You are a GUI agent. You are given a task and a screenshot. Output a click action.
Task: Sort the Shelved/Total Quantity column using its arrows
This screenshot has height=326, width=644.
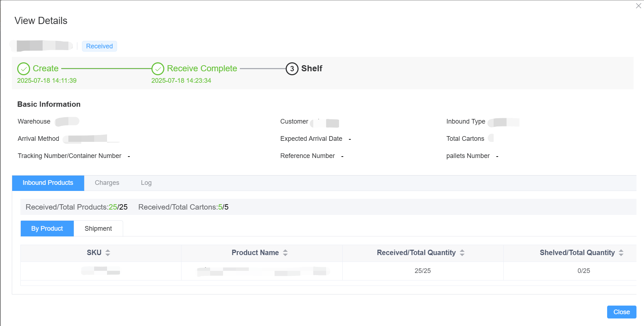click(621, 253)
